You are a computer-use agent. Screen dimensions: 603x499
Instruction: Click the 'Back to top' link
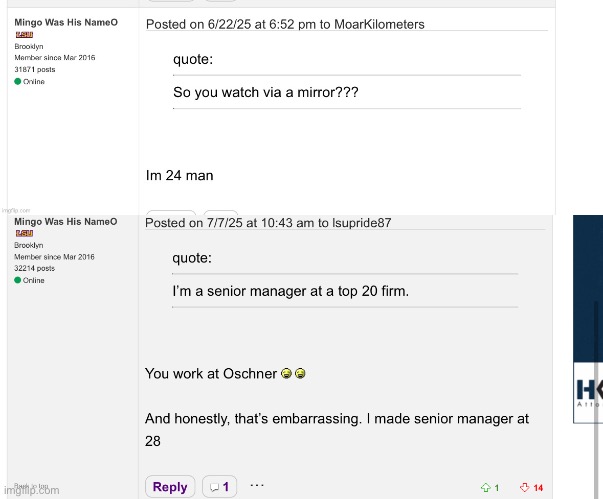[x=27, y=484]
